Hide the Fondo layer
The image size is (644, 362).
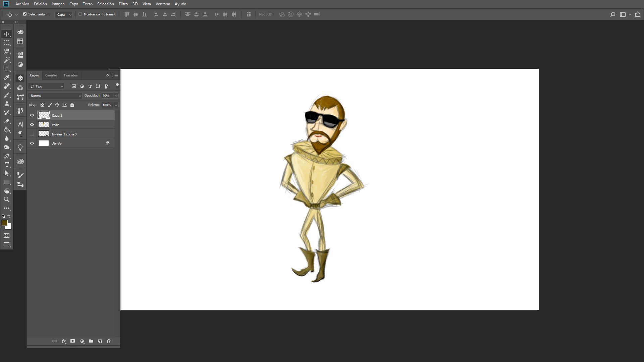[x=32, y=143]
